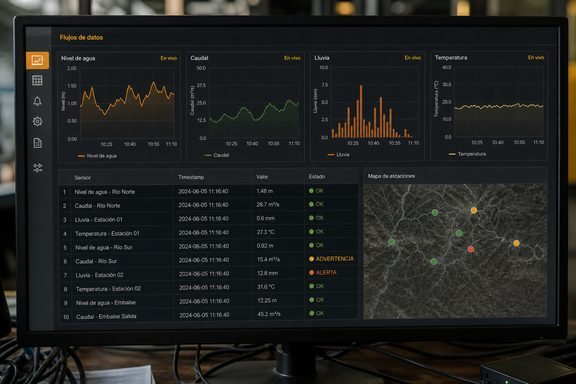576x384 pixels.
Task: Select row 'Caudal - Río Sur'
Action: coord(208,260)
